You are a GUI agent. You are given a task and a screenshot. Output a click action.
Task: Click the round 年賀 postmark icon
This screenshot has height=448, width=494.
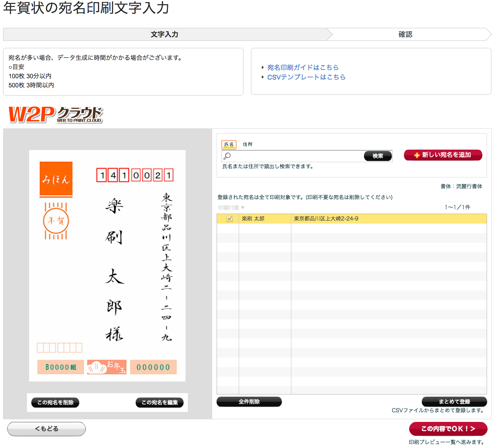click(x=56, y=221)
